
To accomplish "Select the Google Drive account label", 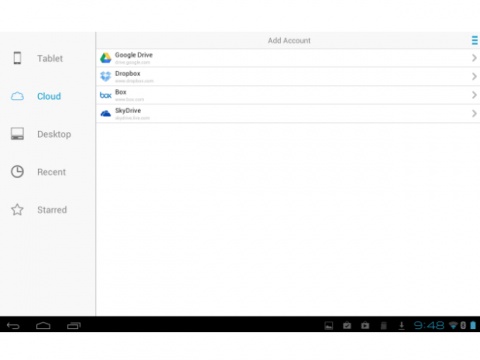I will click(x=134, y=55).
